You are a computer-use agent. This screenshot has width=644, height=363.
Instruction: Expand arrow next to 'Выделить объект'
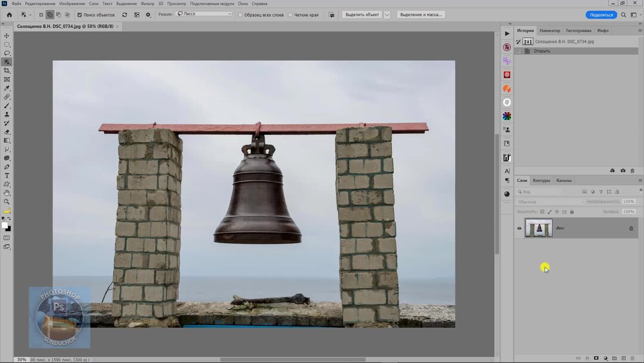387,15
